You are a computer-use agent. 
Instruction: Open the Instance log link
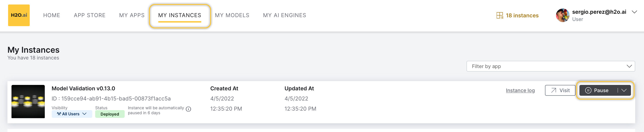(520, 90)
